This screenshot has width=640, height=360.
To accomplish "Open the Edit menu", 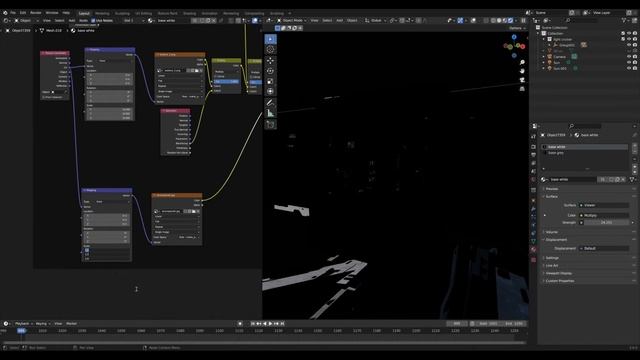I will pos(23,13).
